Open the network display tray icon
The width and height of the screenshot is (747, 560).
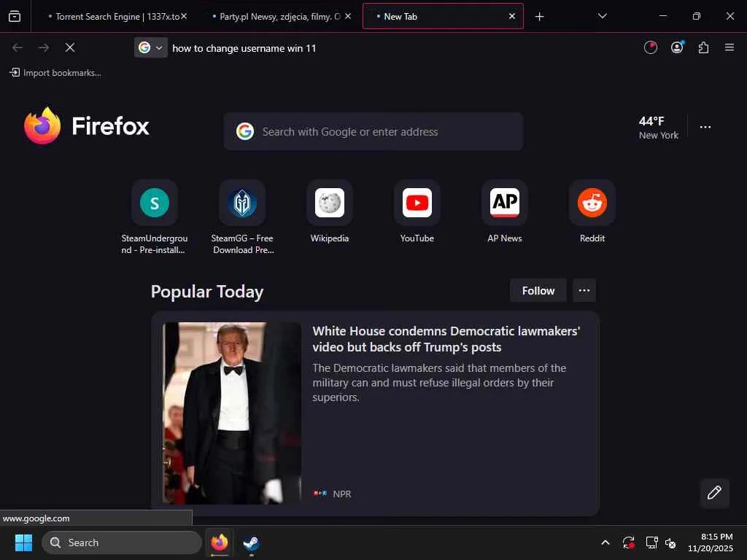(x=651, y=542)
